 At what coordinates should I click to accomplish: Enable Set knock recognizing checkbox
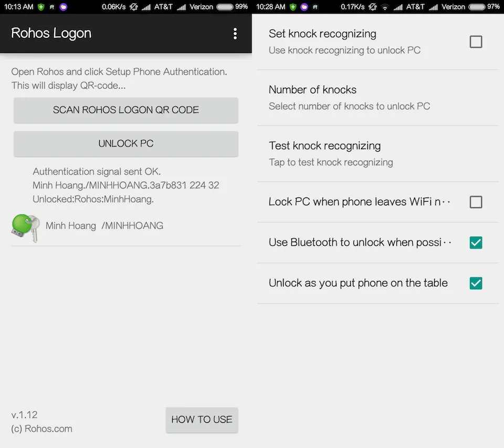476,42
